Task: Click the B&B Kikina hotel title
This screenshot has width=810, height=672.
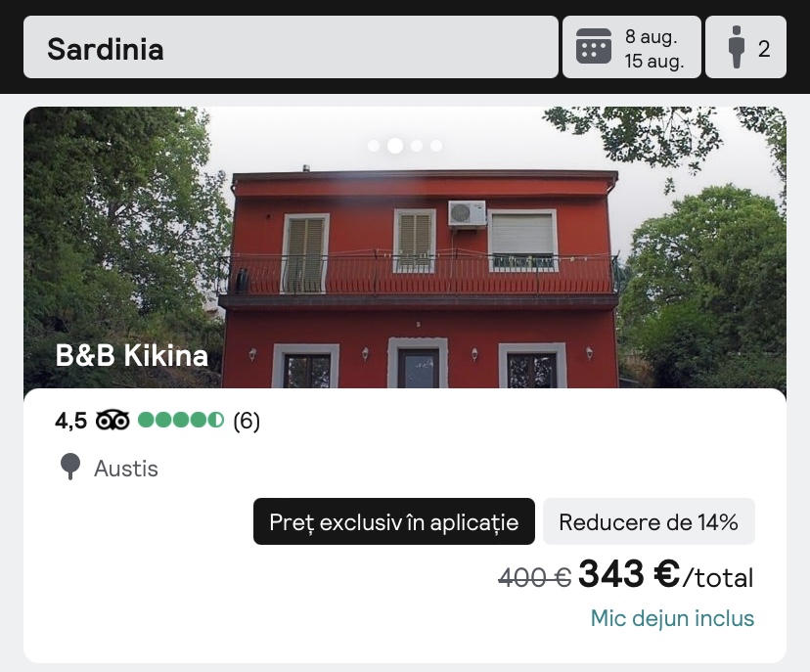Action: point(132,356)
